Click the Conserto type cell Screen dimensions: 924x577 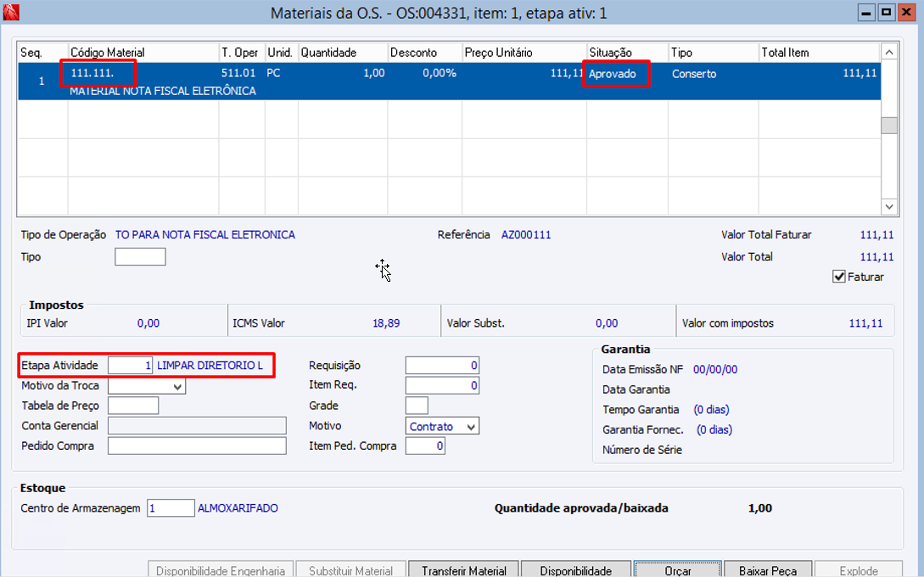[x=694, y=75]
